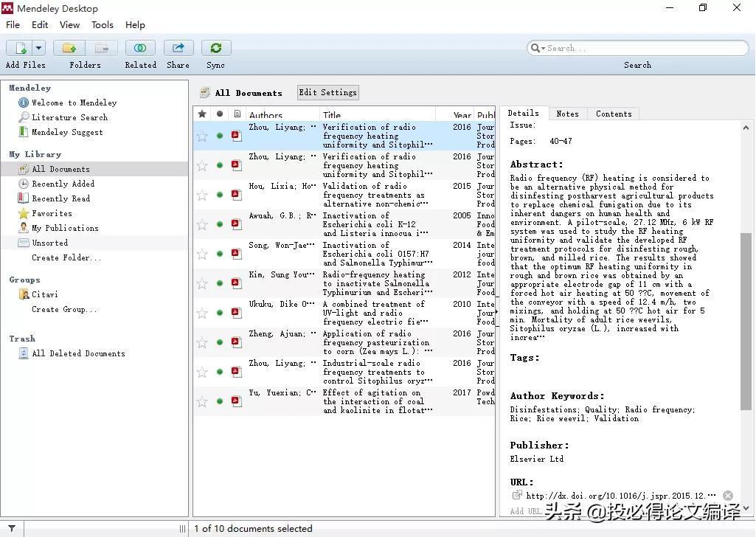
Task: Click the Share toolbar icon
Action: [x=178, y=48]
